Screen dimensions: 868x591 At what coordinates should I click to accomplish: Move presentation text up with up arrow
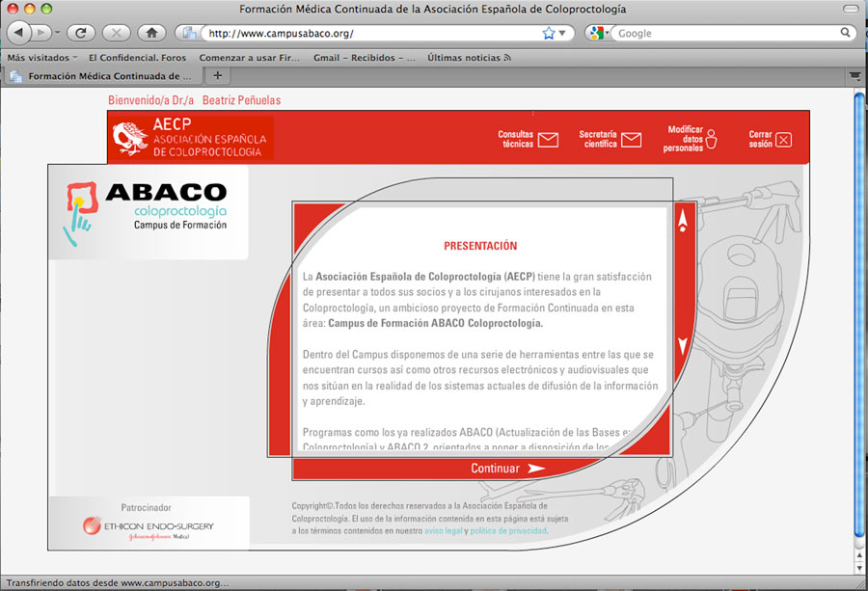point(683,220)
